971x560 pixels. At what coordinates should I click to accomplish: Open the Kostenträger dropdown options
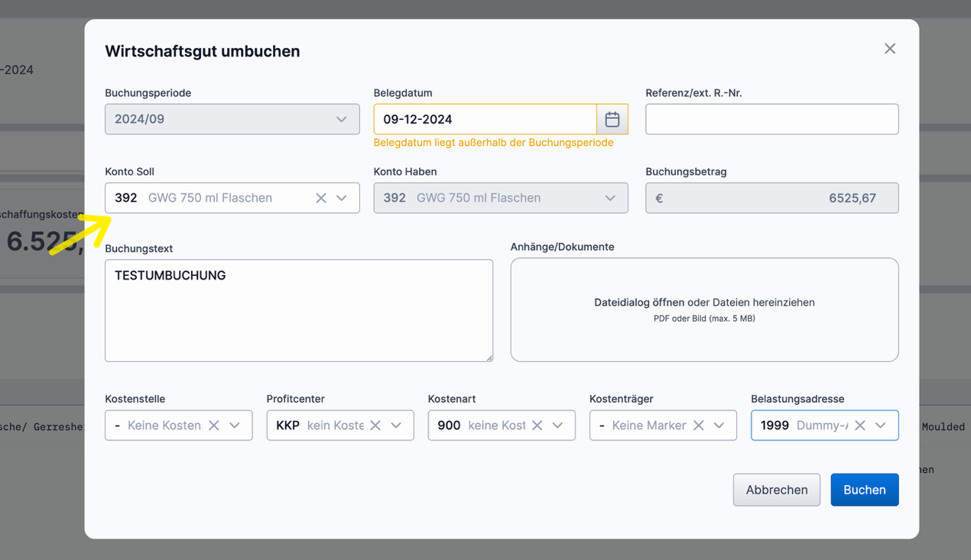coord(719,426)
